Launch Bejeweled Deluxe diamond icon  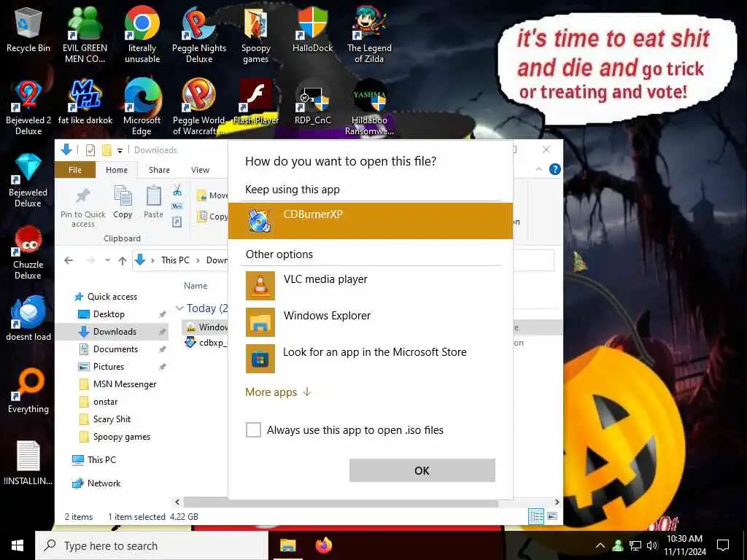point(28,179)
